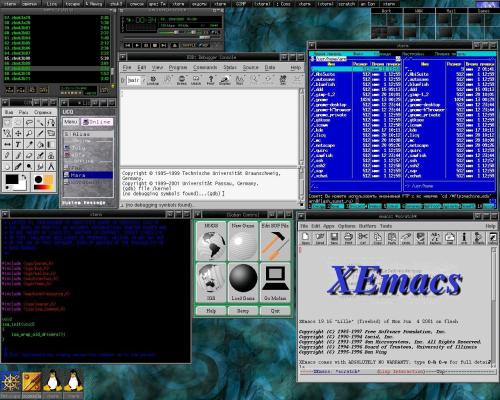Select the Fuzzy Select wand tool

pos(40,122)
